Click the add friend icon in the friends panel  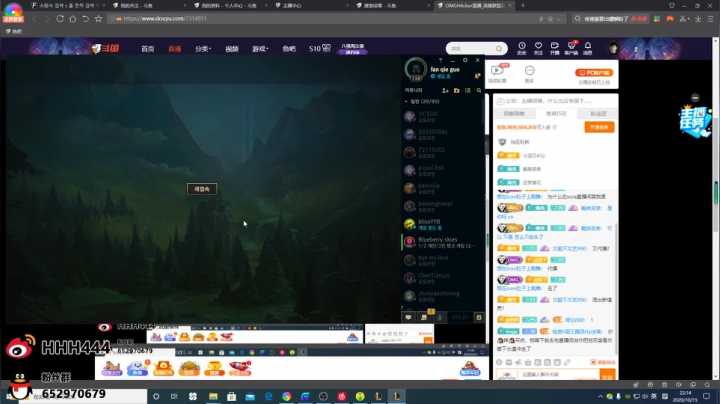click(x=445, y=90)
